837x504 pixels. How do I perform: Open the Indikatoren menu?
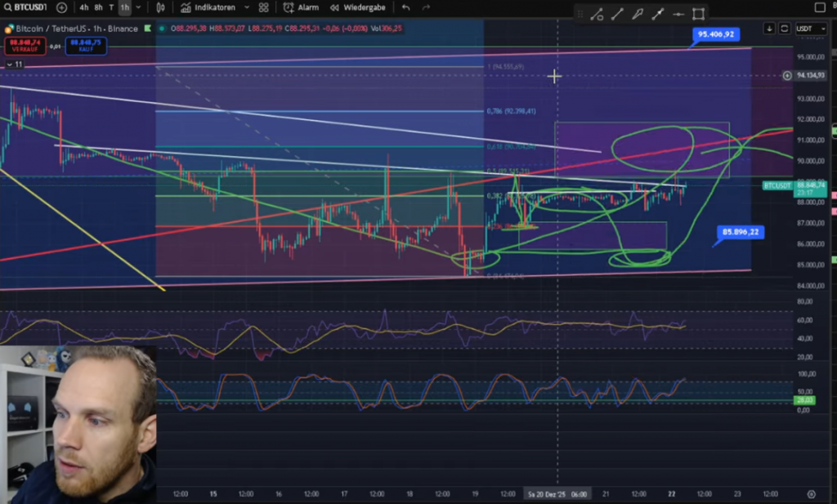click(208, 7)
